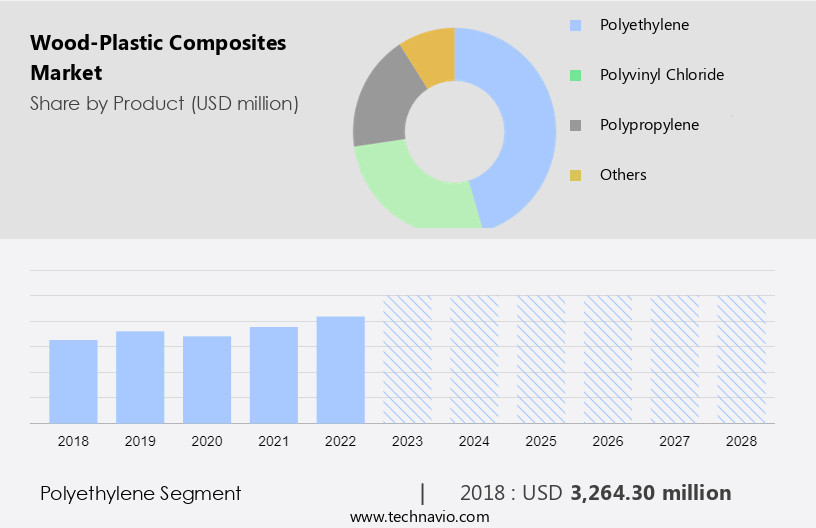
Task: Click the hatched 2026 forecast bar
Action: pyautogui.click(x=608, y=359)
